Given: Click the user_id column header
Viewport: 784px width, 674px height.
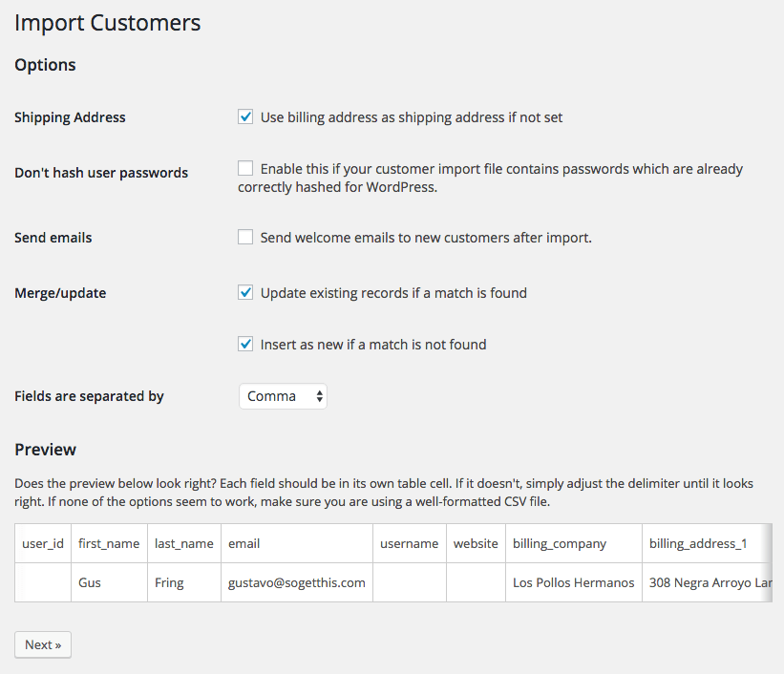Looking at the screenshot, I should point(43,543).
